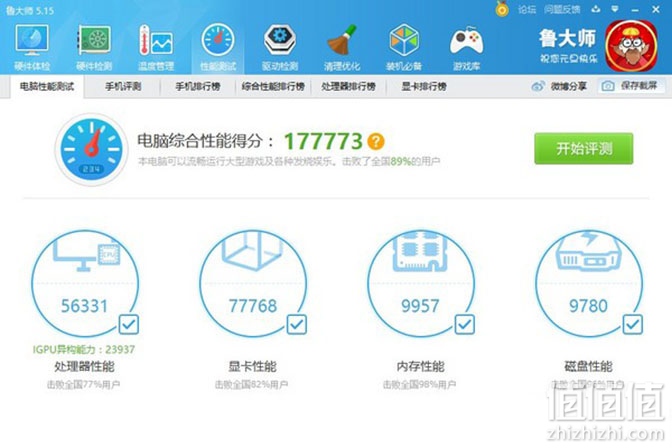
Task: Switch to 处理器排行榜 tab
Action: pos(348,87)
